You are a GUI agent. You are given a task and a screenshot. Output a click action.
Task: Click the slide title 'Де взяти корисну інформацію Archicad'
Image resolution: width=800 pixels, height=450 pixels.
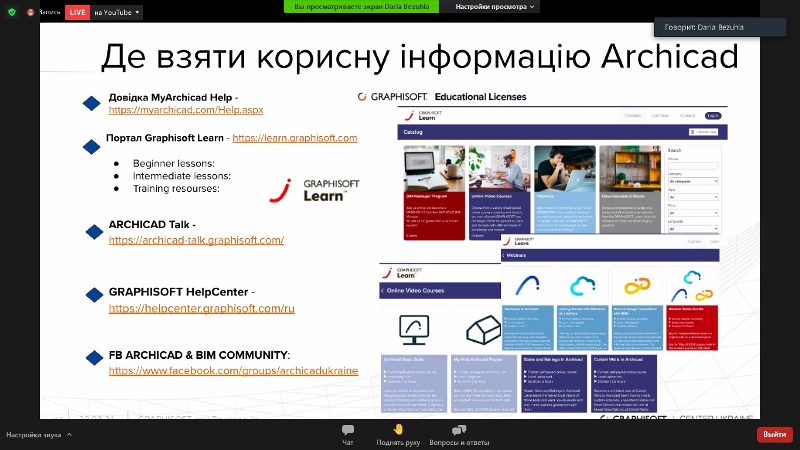(x=419, y=57)
